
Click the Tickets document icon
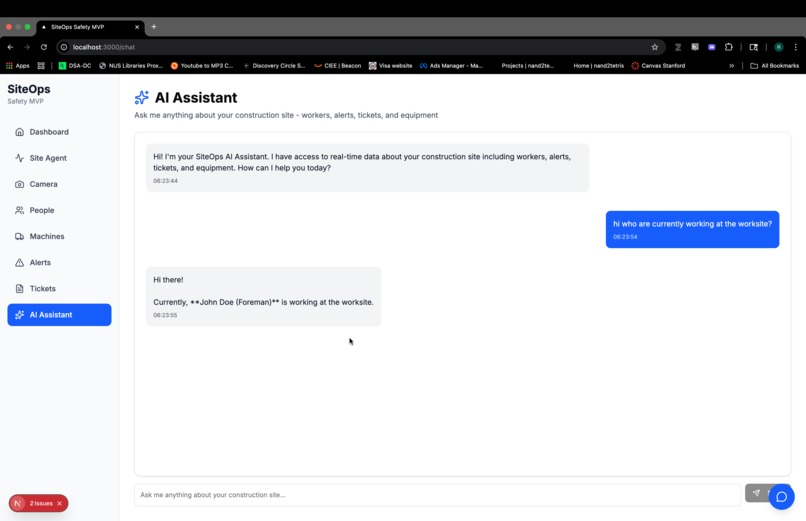click(x=20, y=289)
